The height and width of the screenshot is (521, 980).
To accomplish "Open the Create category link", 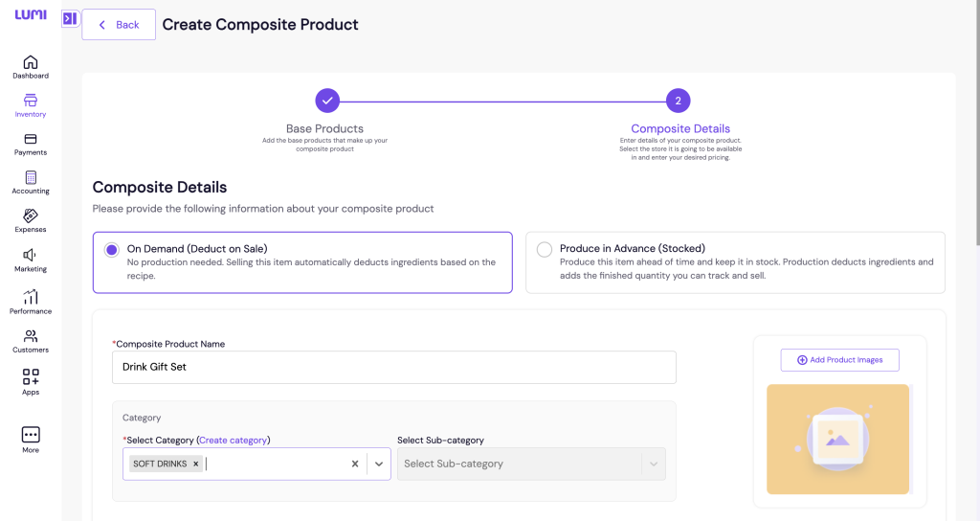I will pos(234,441).
